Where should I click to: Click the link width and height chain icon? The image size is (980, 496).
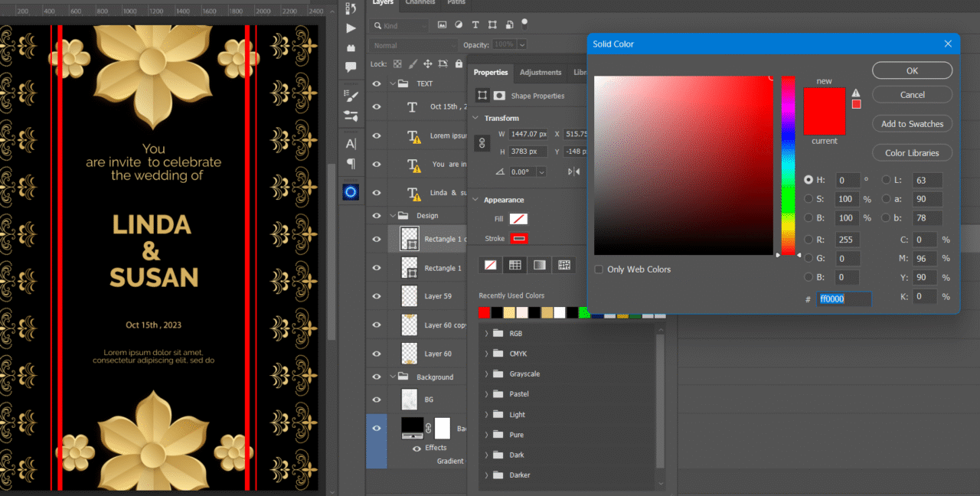pyautogui.click(x=482, y=143)
